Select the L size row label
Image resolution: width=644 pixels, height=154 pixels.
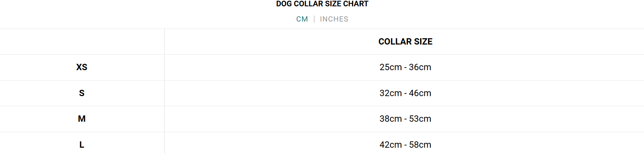(82, 145)
